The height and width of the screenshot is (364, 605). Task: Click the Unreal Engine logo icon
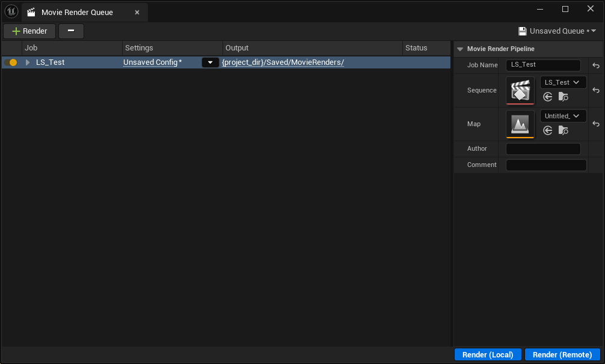[11, 11]
